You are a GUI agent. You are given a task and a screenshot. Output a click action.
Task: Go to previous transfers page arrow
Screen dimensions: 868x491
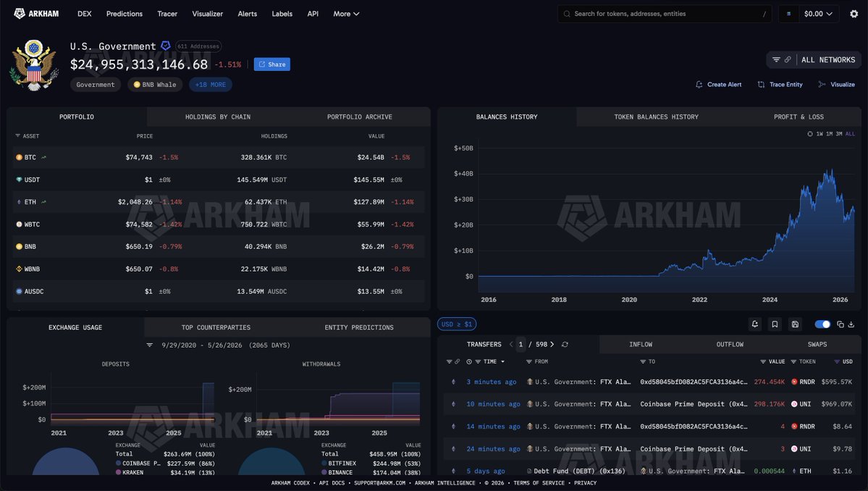tap(511, 344)
